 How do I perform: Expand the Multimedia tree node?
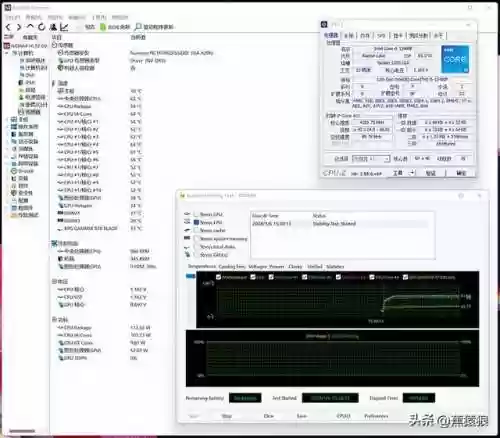click(x=8, y=149)
